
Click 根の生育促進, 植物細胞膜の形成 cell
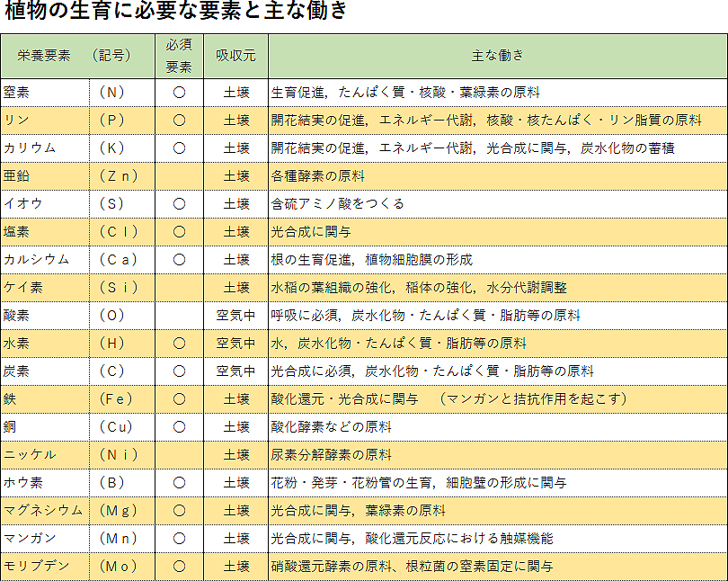(498, 260)
